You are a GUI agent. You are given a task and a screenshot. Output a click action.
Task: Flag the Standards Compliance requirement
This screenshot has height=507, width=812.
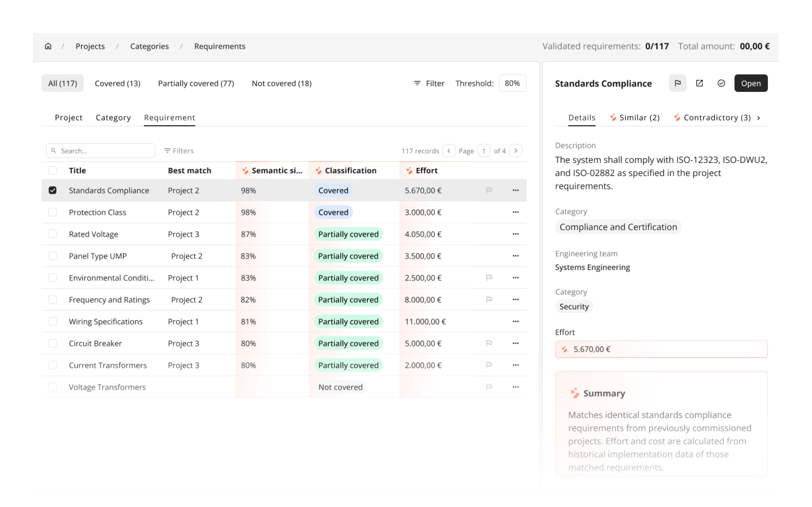point(678,83)
